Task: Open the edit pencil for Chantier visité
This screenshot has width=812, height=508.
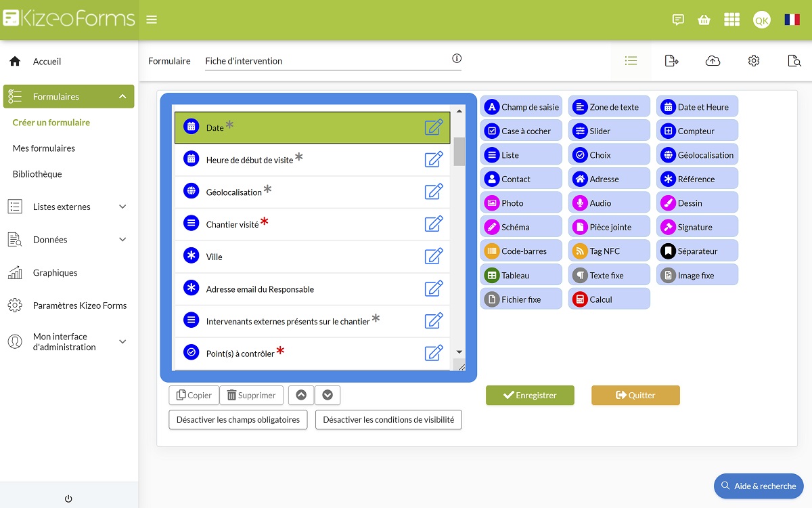Action: click(x=434, y=224)
